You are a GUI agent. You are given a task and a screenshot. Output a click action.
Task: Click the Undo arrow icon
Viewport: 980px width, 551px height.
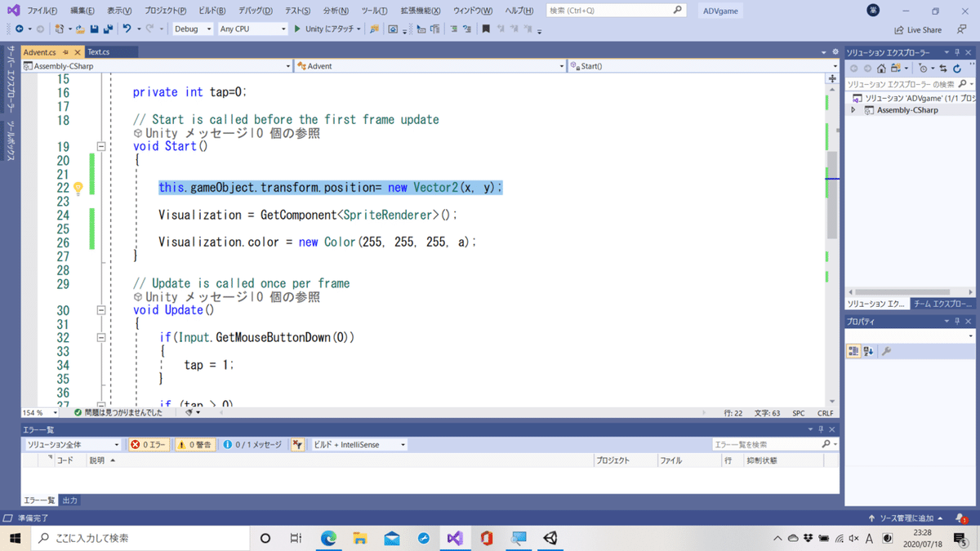(x=127, y=29)
